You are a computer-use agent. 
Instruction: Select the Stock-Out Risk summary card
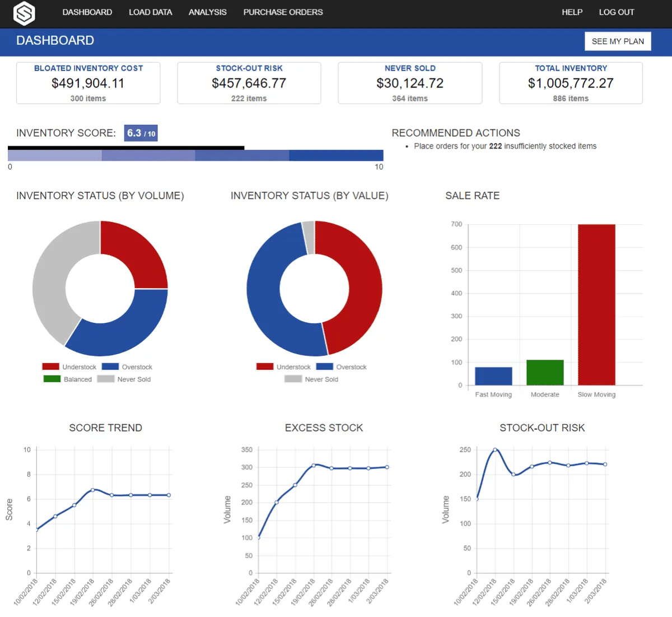pyautogui.click(x=249, y=83)
